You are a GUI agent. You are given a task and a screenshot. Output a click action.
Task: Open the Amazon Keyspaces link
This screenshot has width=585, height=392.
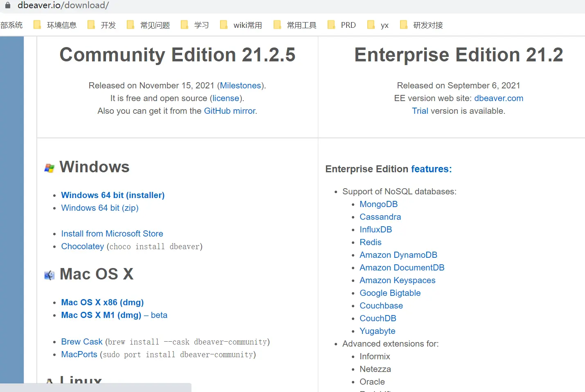[x=397, y=280]
